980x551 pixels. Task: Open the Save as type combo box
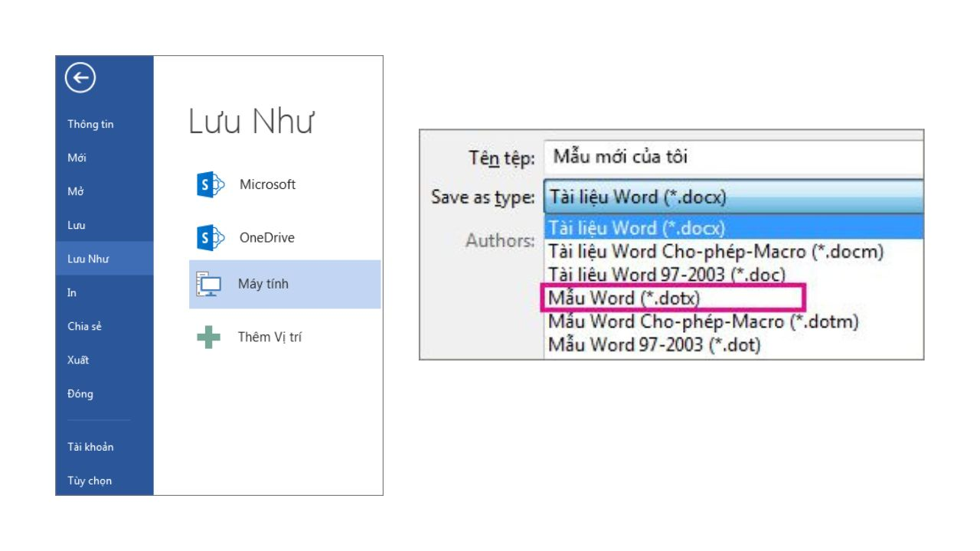733,197
